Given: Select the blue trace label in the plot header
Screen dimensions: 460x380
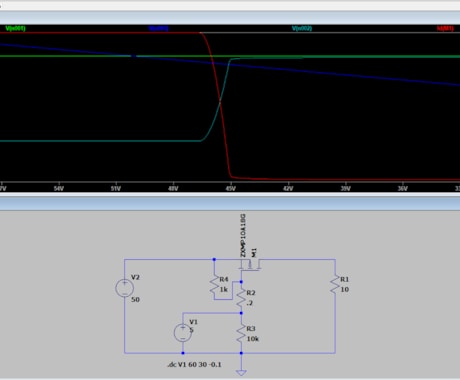Looking at the screenshot, I should click(159, 28).
